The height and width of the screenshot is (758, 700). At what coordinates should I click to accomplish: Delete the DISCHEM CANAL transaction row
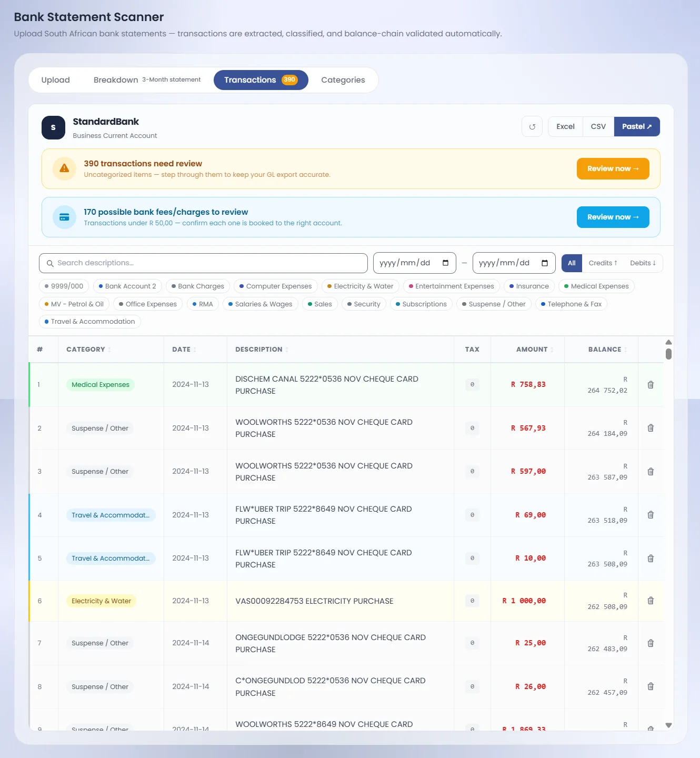point(651,385)
